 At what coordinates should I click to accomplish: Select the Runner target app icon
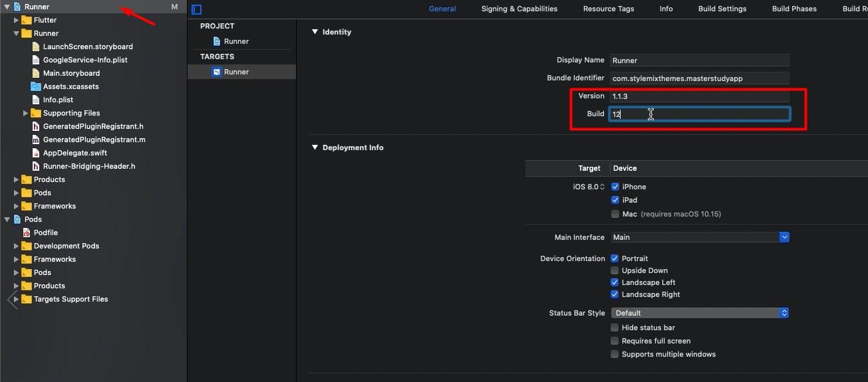216,72
